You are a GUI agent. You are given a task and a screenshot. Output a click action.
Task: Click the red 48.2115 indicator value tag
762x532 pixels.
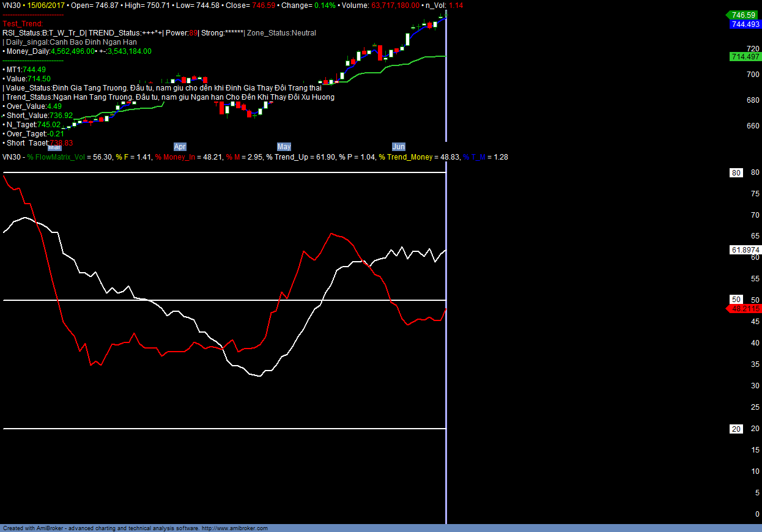745,309
